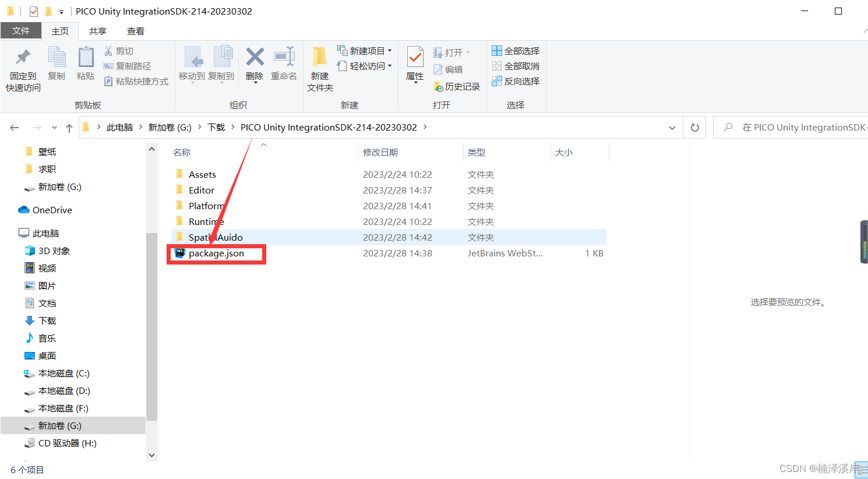Clear selection with 全部取消
This screenshot has height=479, width=868.
pos(515,65)
